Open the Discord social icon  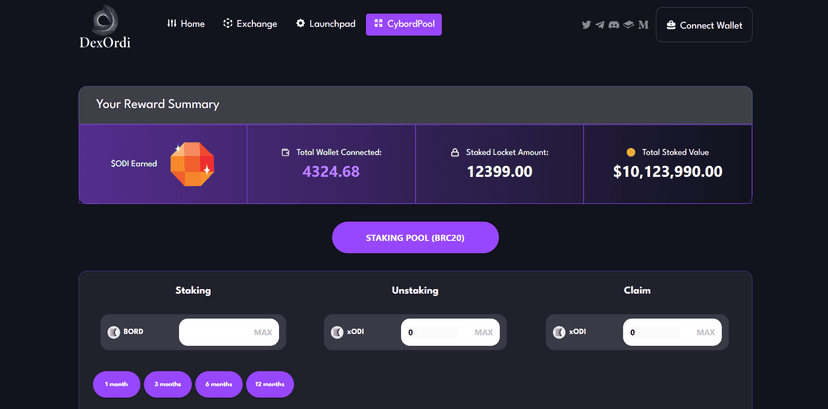(x=614, y=25)
